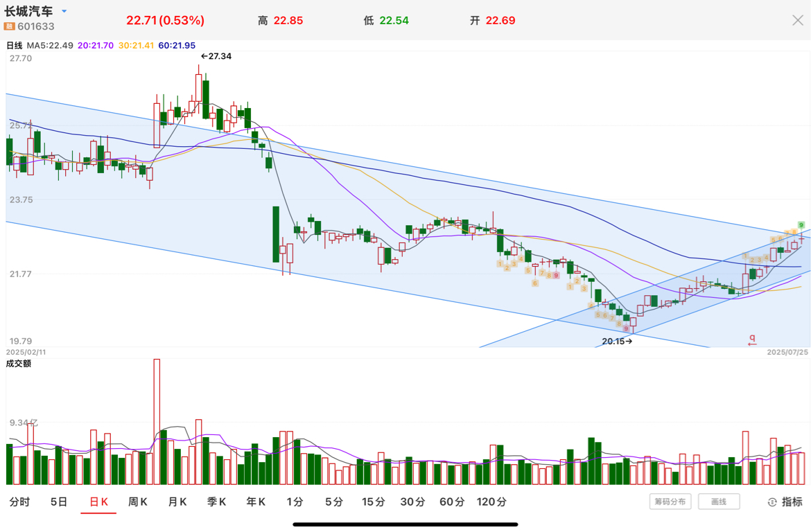811x532 pixels.
Task: Select the 周K tab
Action: click(137, 502)
